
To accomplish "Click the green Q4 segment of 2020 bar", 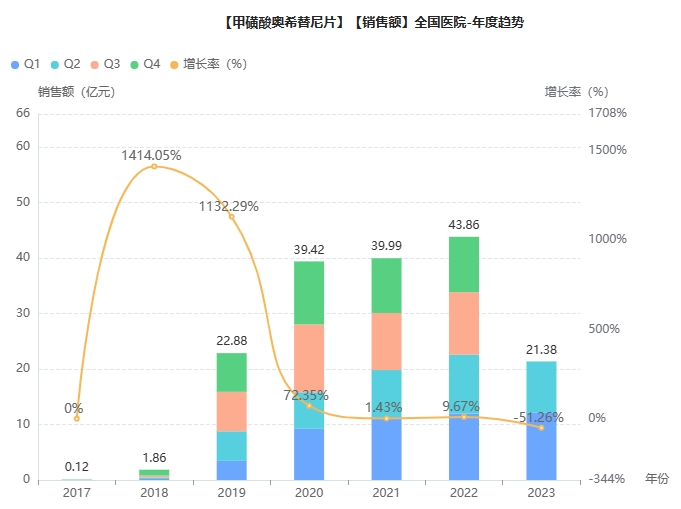I will pyautogui.click(x=309, y=293).
